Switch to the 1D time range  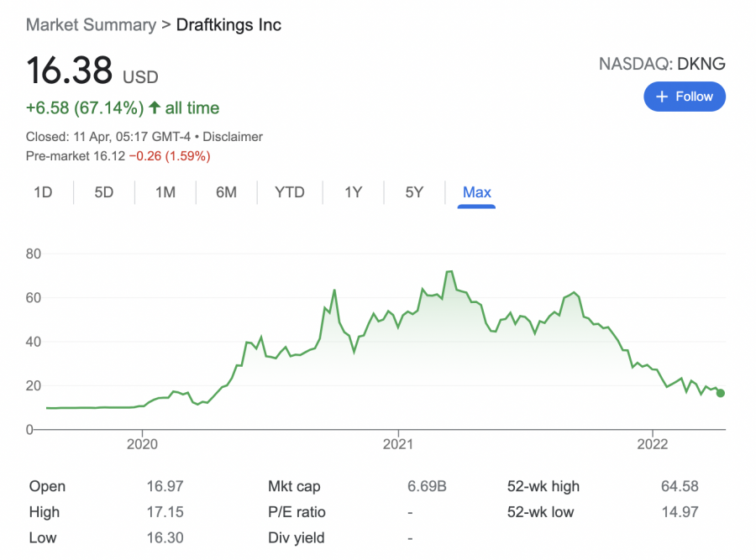pyautogui.click(x=43, y=192)
